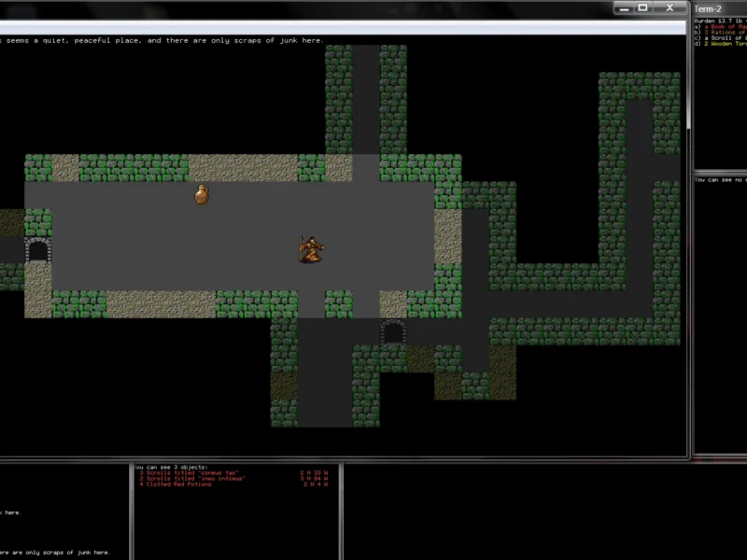
Task: Click the Term-2 window title
Action: click(x=708, y=8)
